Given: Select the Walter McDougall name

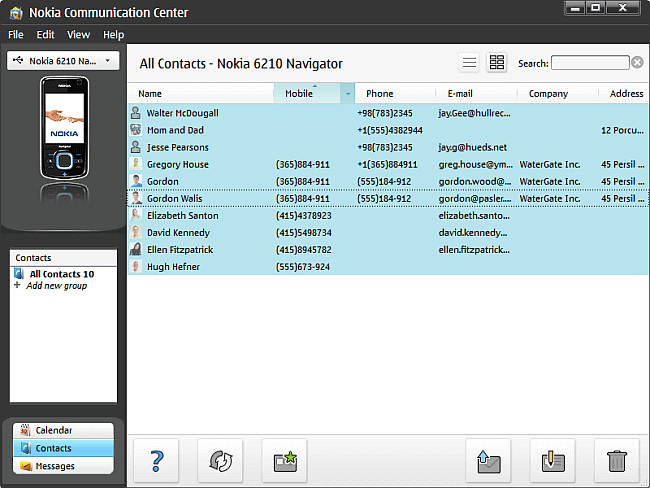Looking at the screenshot, I should pos(182,113).
